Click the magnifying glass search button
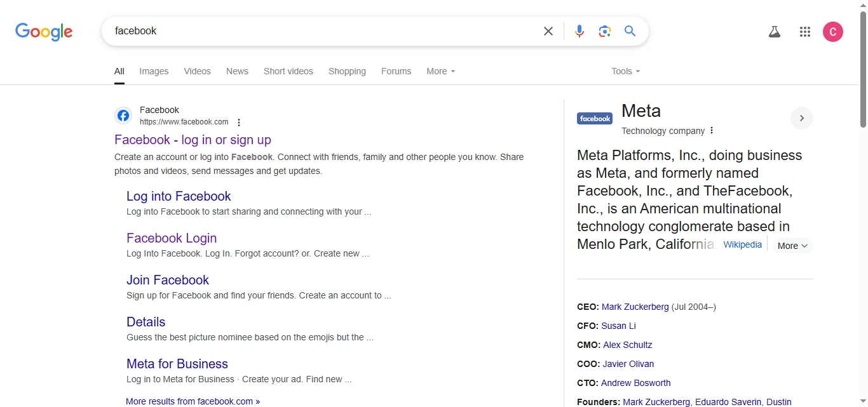The image size is (868, 407). (x=630, y=31)
